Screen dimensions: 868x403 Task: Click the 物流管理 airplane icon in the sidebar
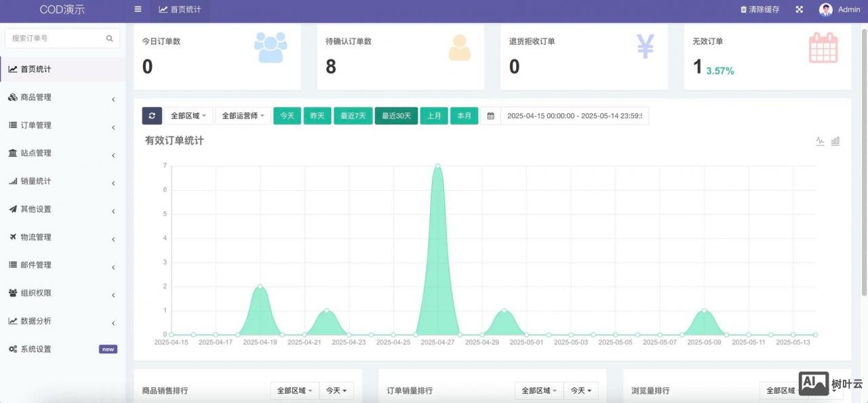14,237
